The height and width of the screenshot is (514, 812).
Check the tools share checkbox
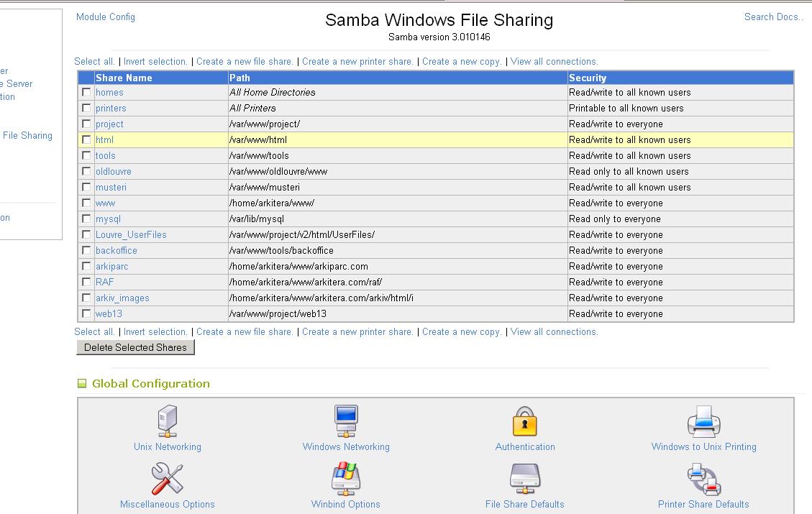click(x=86, y=155)
